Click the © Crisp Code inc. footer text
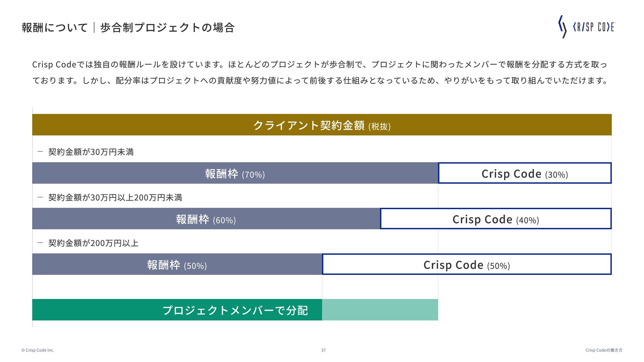 [x=38, y=350]
